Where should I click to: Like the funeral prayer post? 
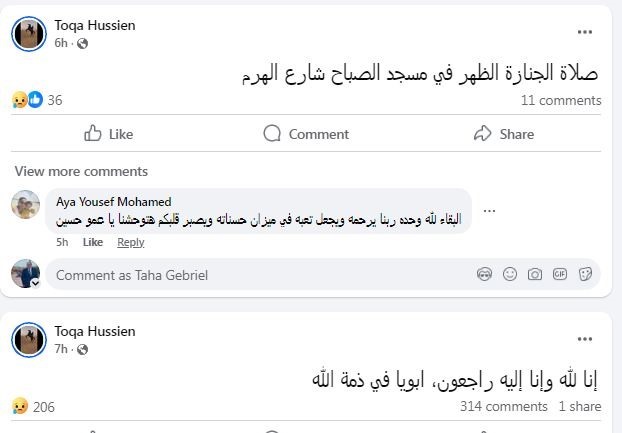click(108, 134)
